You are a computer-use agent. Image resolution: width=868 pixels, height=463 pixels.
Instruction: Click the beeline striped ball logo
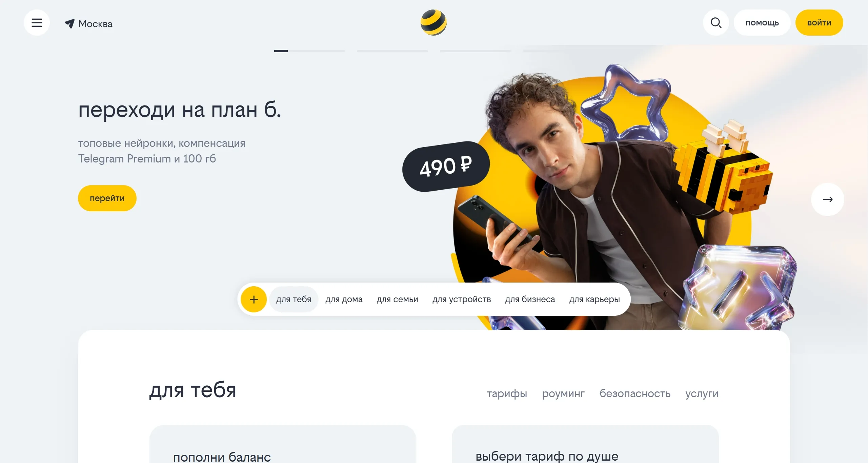[x=433, y=22]
